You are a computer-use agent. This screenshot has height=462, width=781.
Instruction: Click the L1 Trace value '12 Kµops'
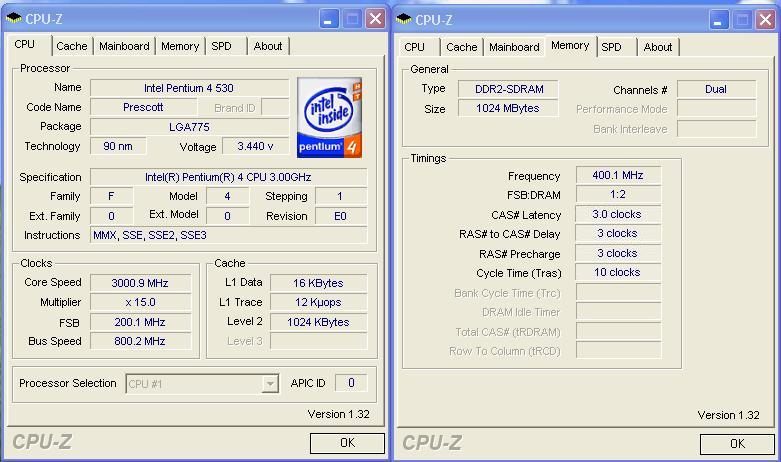[318, 302]
